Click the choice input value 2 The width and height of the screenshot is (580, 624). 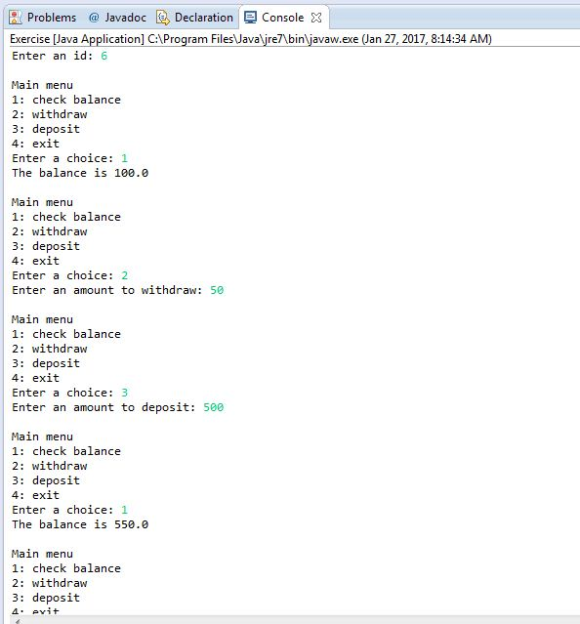(x=125, y=275)
